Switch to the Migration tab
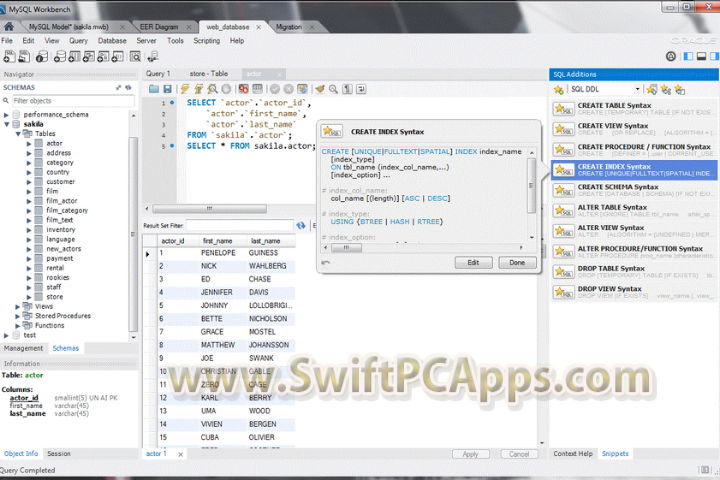 tap(289, 27)
